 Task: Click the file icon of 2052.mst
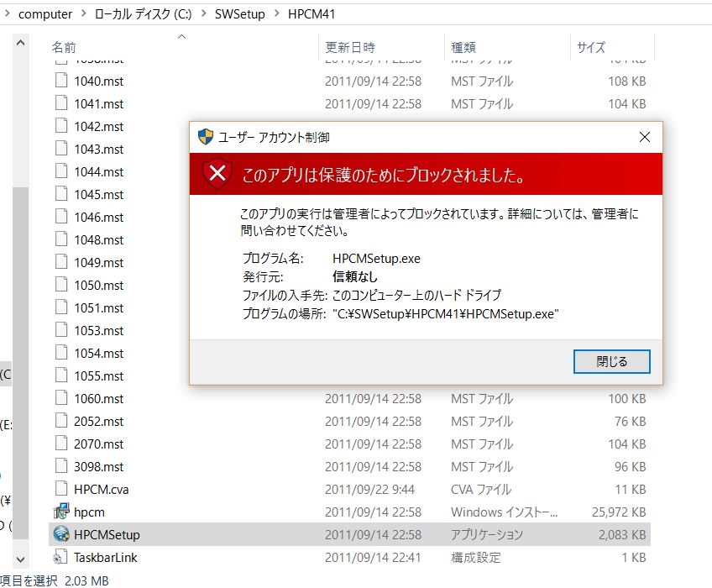point(61,421)
